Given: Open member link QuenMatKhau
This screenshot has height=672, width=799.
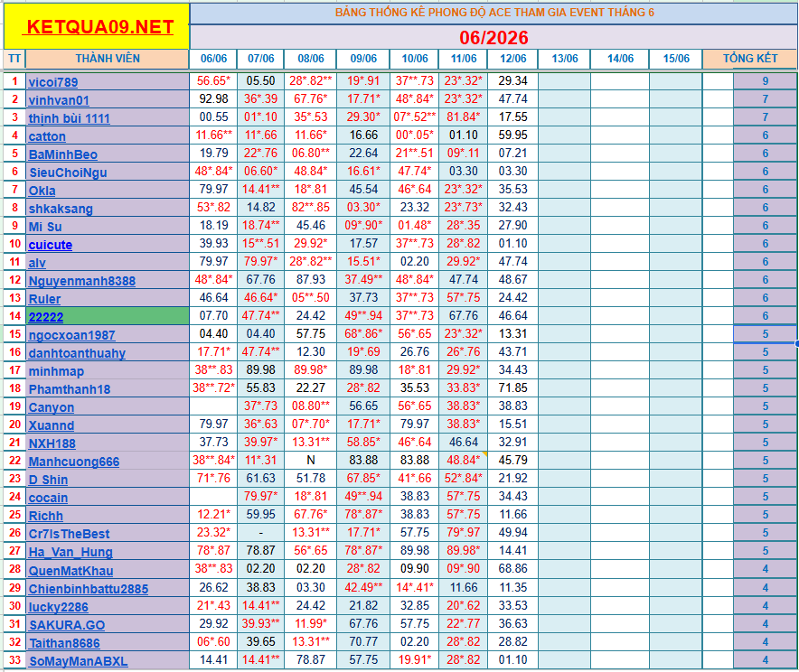Looking at the screenshot, I should pos(70,571).
